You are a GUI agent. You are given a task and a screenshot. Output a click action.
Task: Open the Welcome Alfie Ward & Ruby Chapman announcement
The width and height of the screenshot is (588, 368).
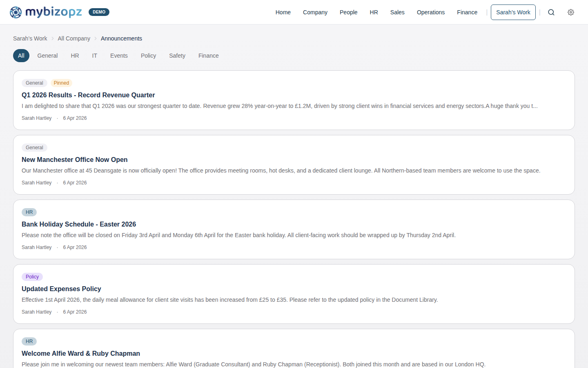coord(80,353)
